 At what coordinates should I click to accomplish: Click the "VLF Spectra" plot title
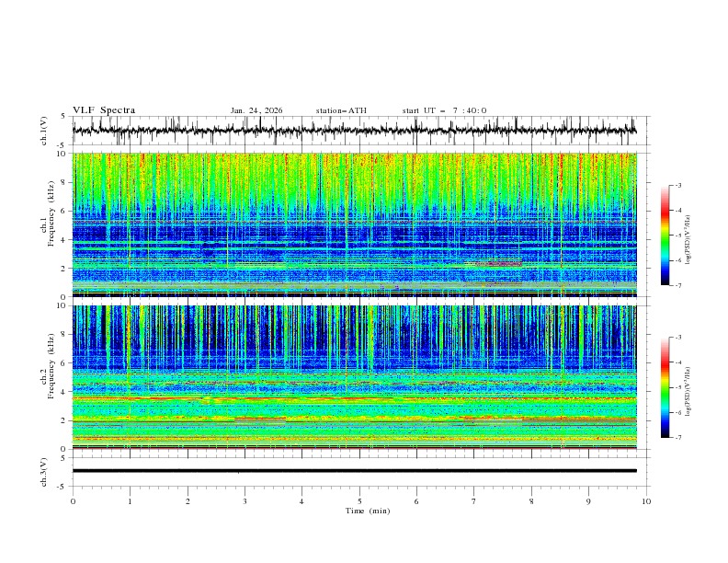[104, 110]
